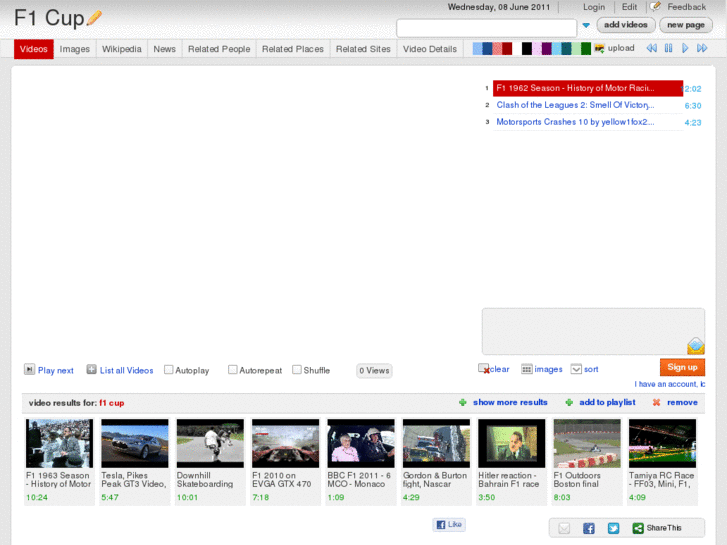Screen dimensions: 727x545
Task: Click the upload image icon
Action: [599, 48]
